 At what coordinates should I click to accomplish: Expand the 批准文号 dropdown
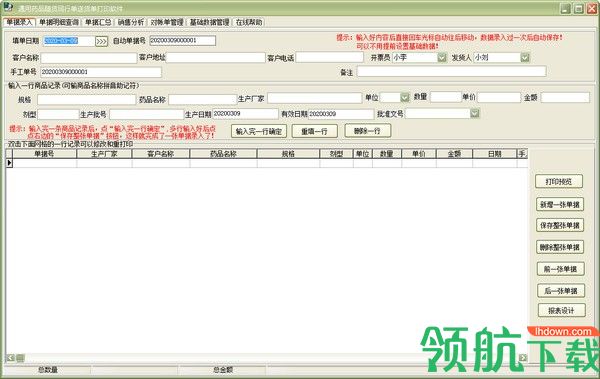(474, 113)
